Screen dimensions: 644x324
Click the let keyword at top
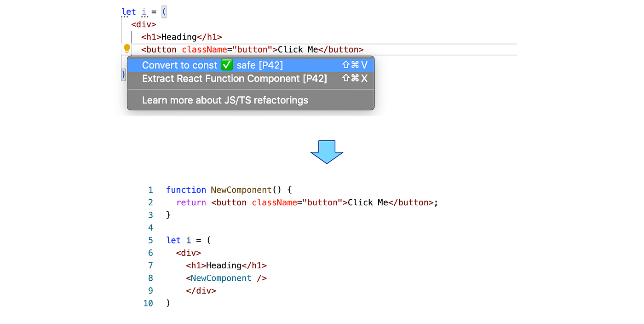pos(128,12)
